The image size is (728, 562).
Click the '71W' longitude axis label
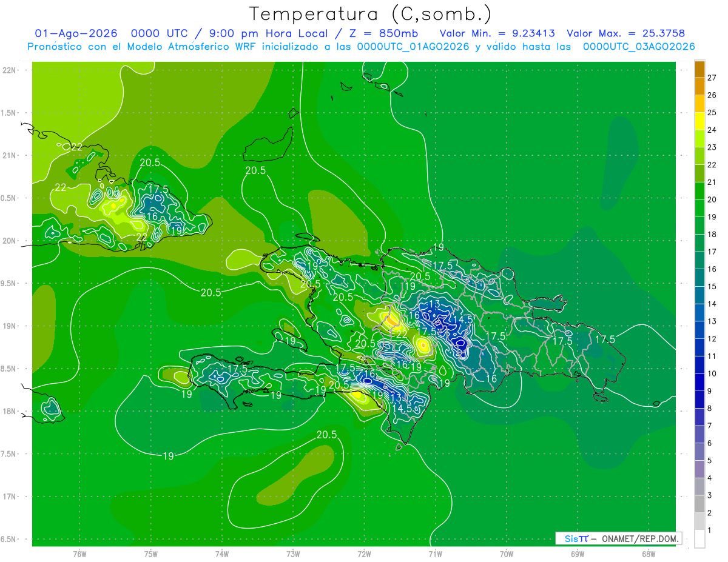point(435,554)
